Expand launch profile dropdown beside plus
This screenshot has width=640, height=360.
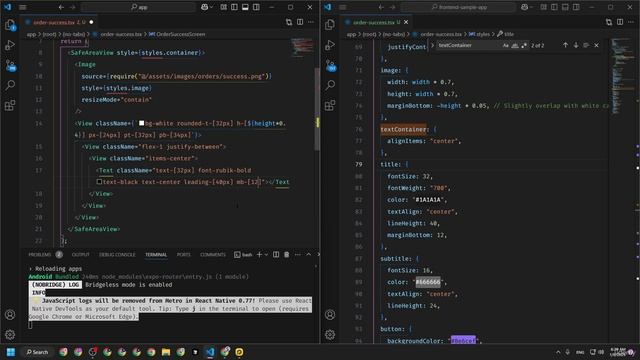pyautogui.click(x=266, y=255)
